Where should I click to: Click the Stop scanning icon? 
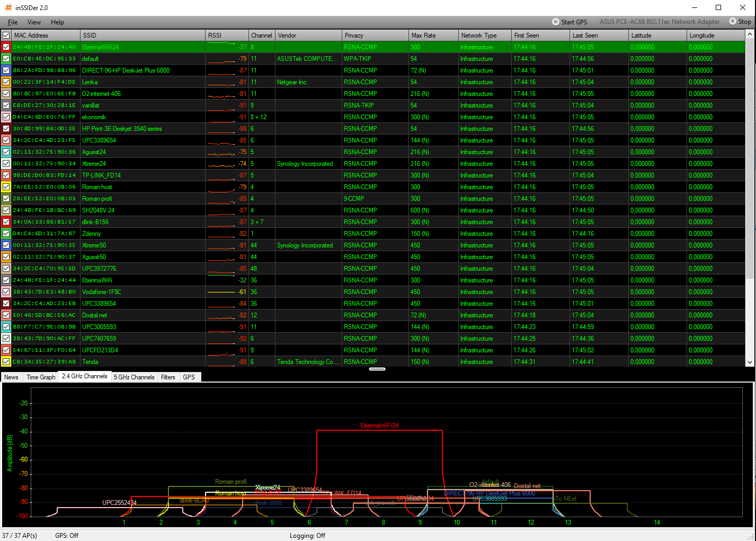coord(733,22)
